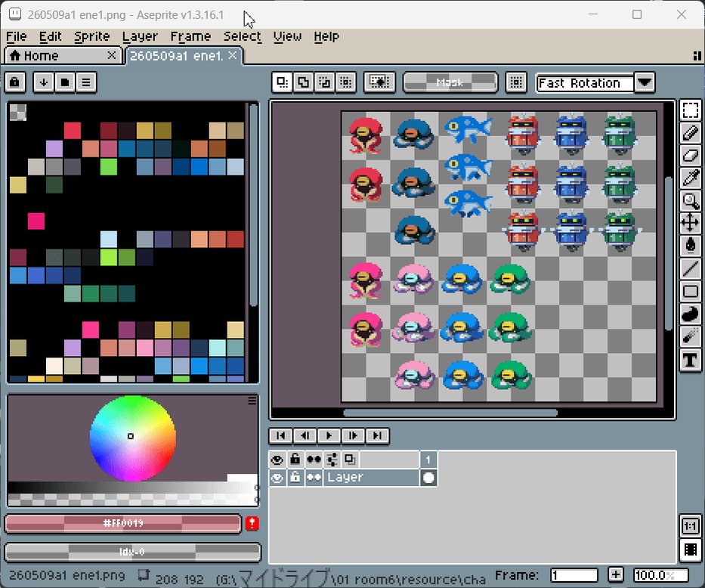The image size is (705, 588).
Task: Select the Blur tool
Action: 690,337
